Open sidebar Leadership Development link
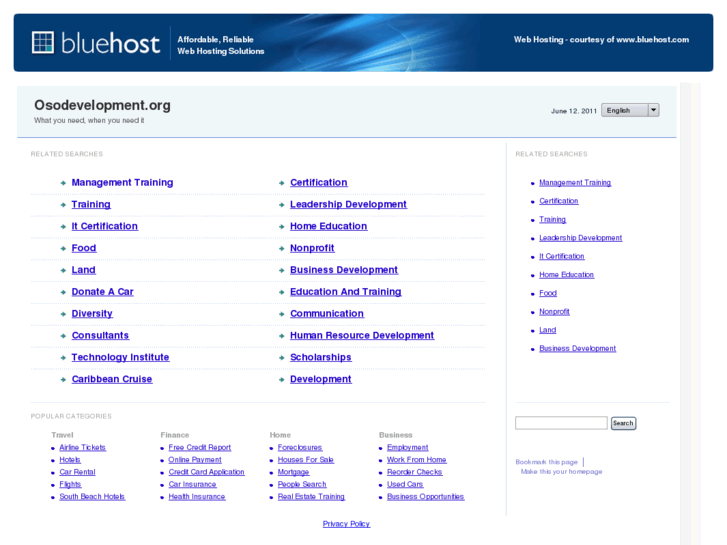 coord(580,237)
